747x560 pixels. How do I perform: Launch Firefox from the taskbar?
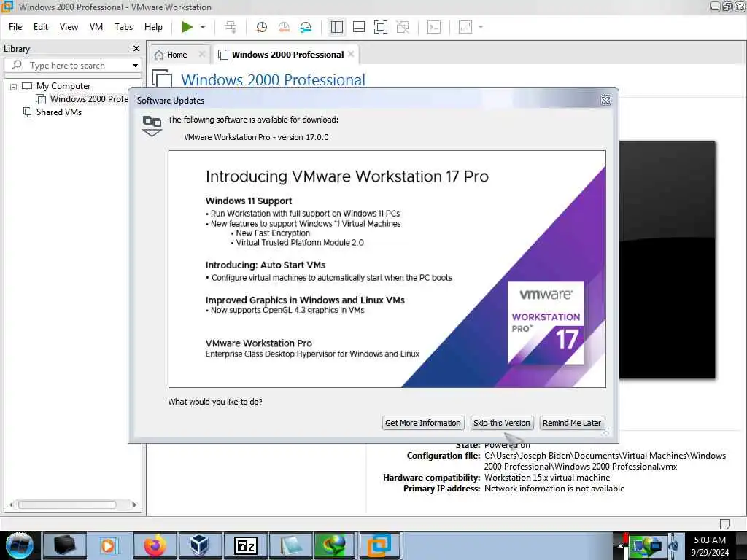point(155,545)
